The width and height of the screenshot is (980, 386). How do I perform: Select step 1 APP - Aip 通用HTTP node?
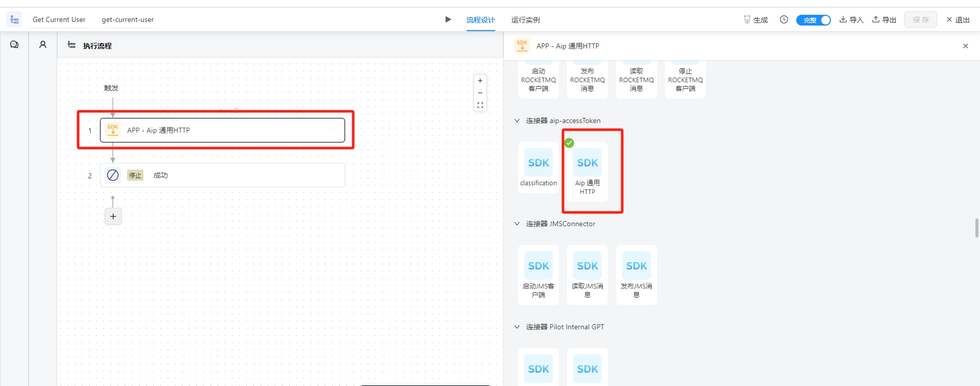(x=223, y=130)
